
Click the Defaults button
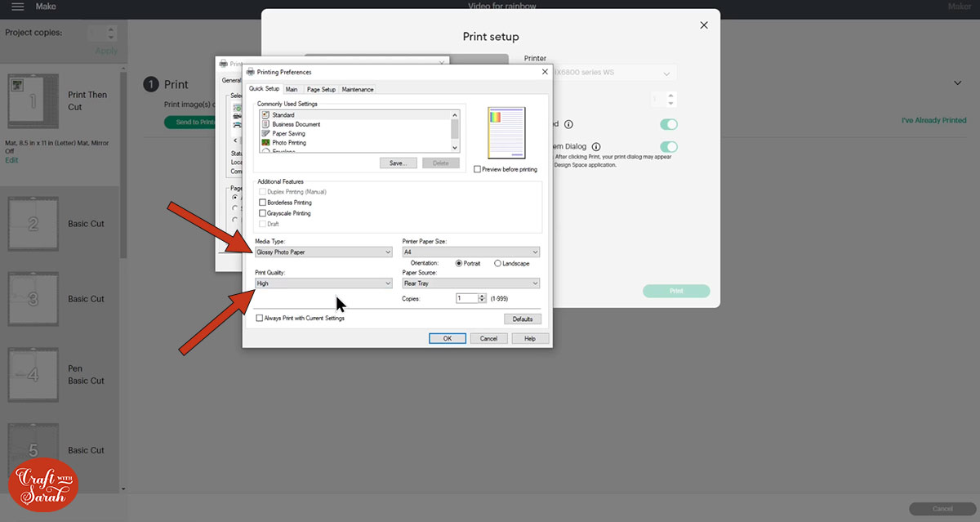pyautogui.click(x=523, y=319)
